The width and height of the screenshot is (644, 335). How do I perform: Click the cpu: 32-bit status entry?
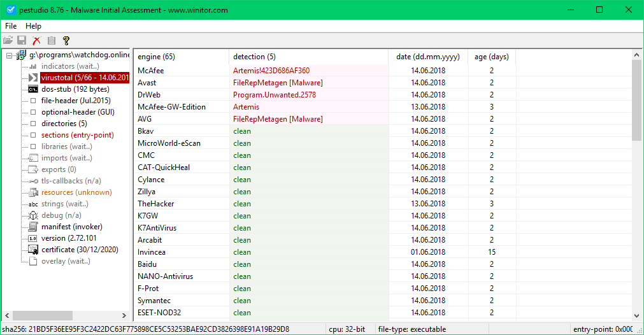click(x=347, y=329)
